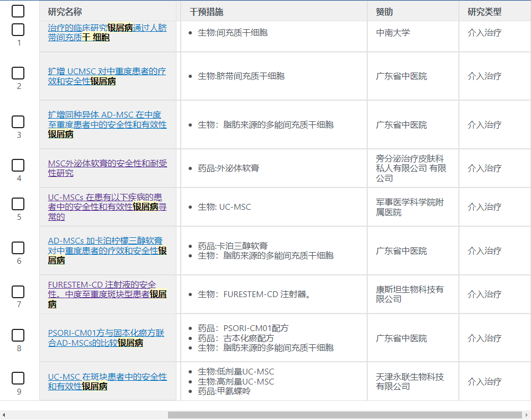Select the row 6 checkbox
The image size is (531, 420).
[18, 248]
